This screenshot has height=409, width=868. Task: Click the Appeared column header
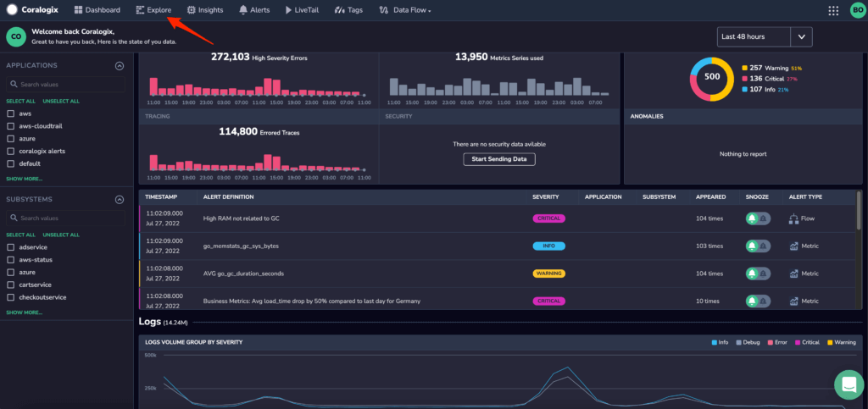(x=710, y=196)
